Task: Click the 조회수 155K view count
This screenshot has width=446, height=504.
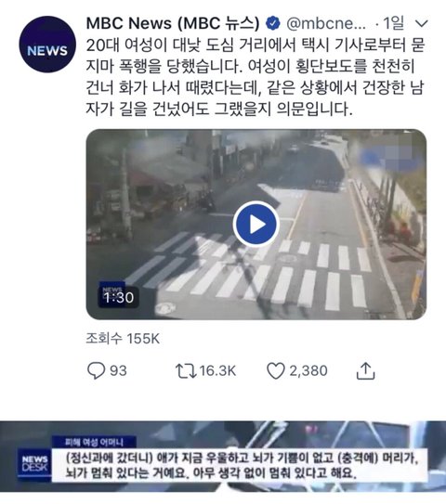Action: point(123,339)
